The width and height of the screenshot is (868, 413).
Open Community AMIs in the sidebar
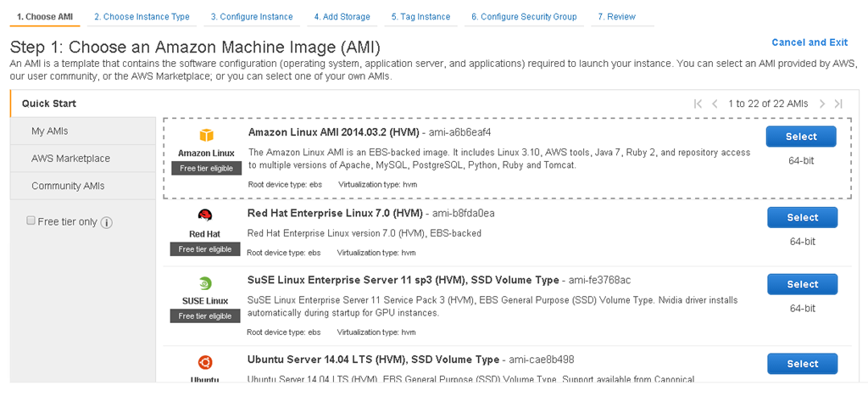click(x=83, y=186)
